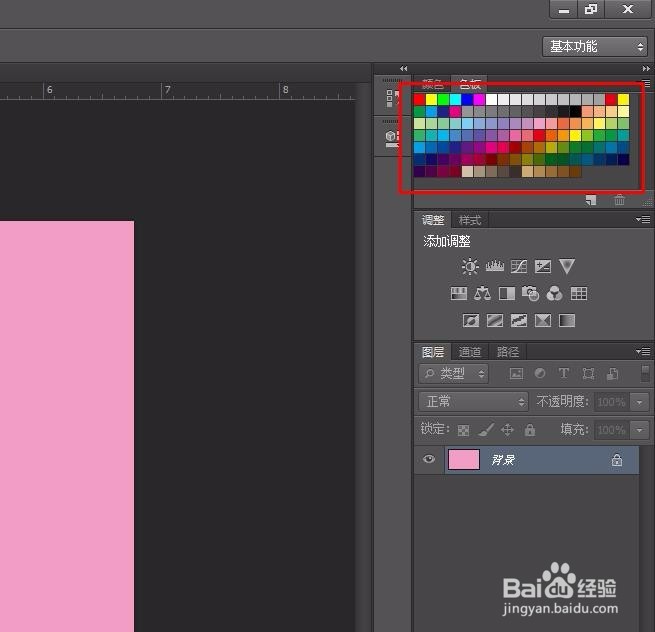The image size is (655, 632).
Task: Pick the black swatch, second row
Action: [576, 112]
